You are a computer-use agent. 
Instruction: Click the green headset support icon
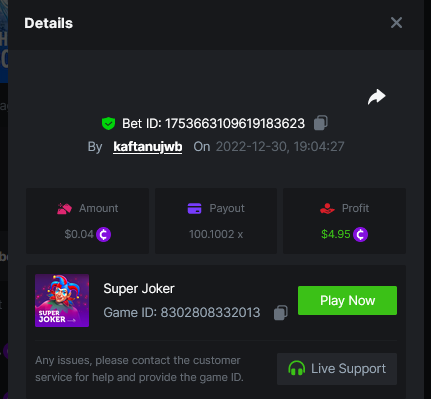point(296,368)
